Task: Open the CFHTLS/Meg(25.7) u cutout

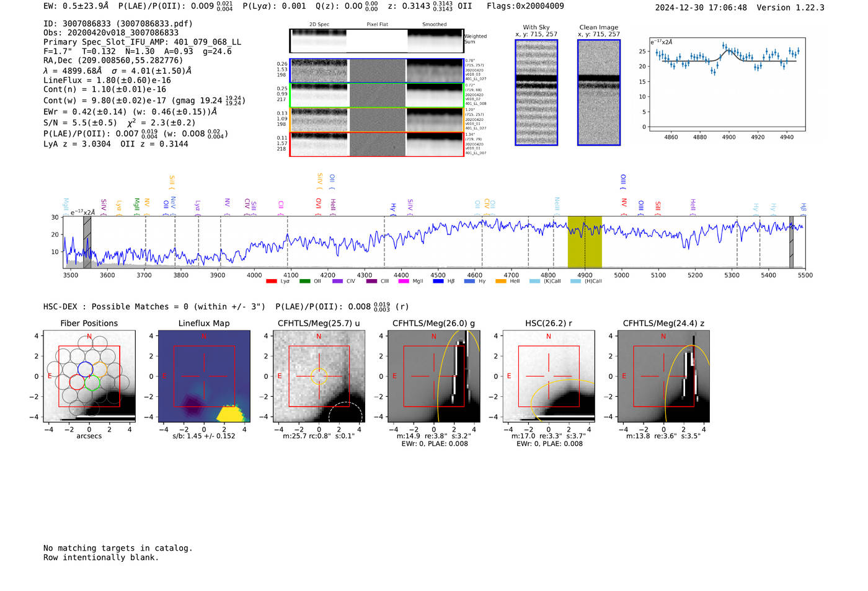Action: 319,376
